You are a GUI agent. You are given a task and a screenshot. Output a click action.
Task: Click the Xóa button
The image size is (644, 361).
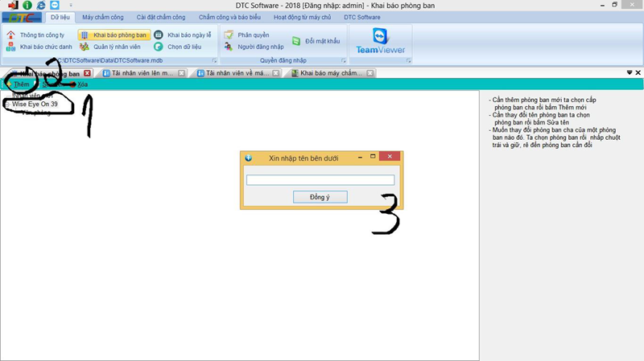pos(83,84)
